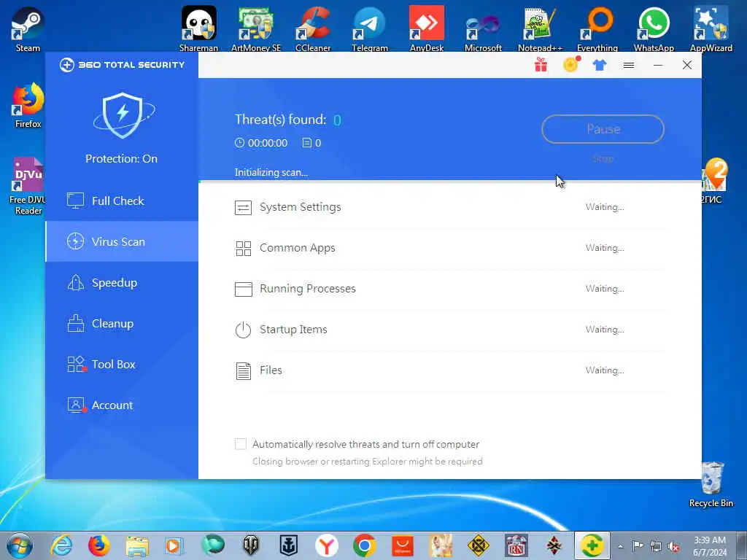747x560 pixels.
Task: Minimize the 360 Total Security window
Action: pyautogui.click(x=658, y=65)
